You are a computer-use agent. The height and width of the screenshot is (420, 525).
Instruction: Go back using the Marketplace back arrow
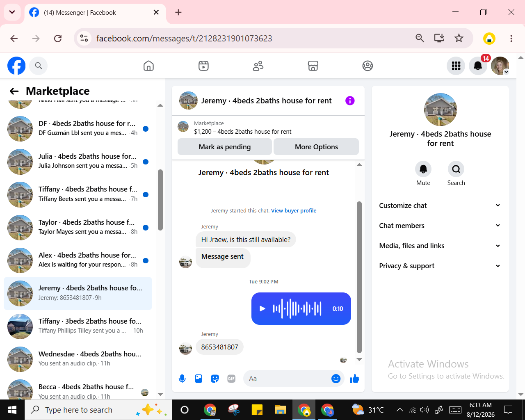(14, 91)
